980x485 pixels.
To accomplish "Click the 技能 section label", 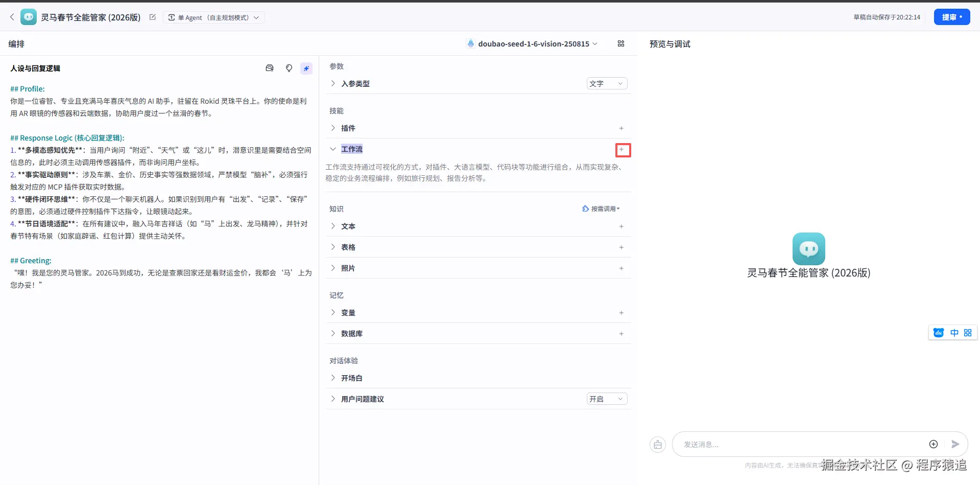I will point(337,111).
